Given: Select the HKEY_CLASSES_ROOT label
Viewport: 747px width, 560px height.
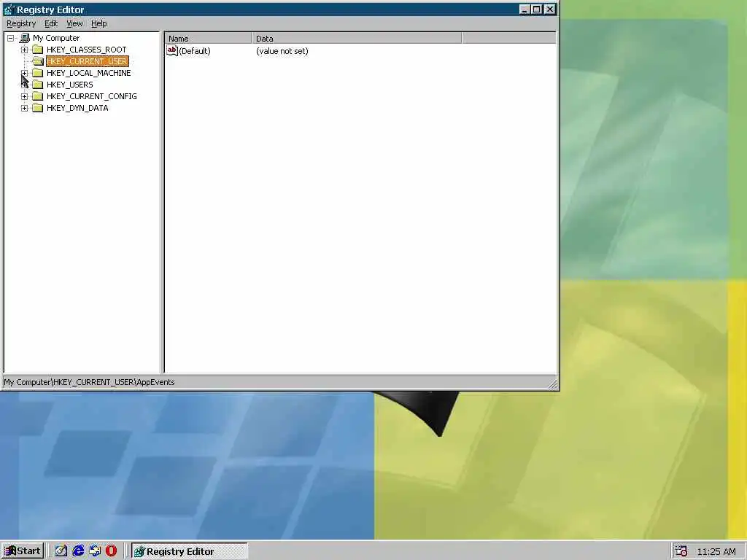Looking at the screenshot, I should pos(87,50).
